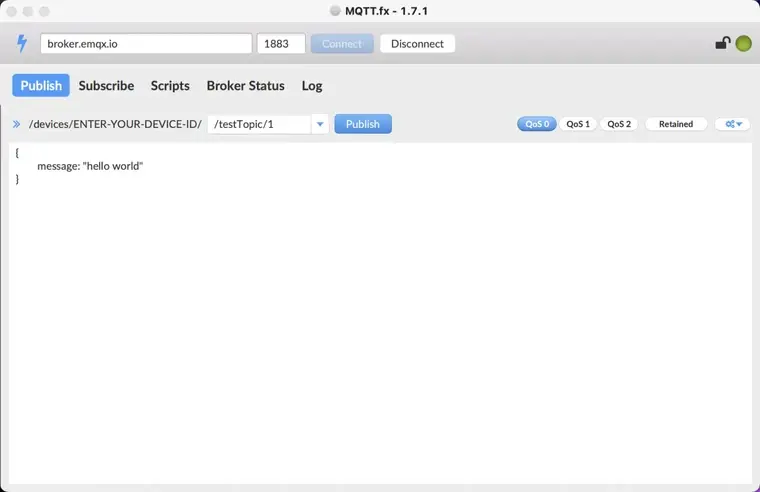The image size is (760, 492).
Task: Select QoS 2 option
Action: click(619, 124)
